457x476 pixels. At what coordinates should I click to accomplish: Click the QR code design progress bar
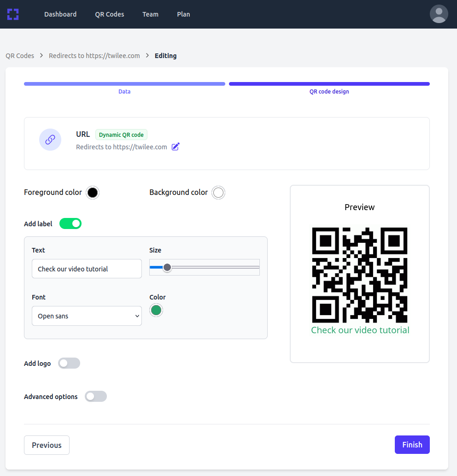click(x=329, y=84)
